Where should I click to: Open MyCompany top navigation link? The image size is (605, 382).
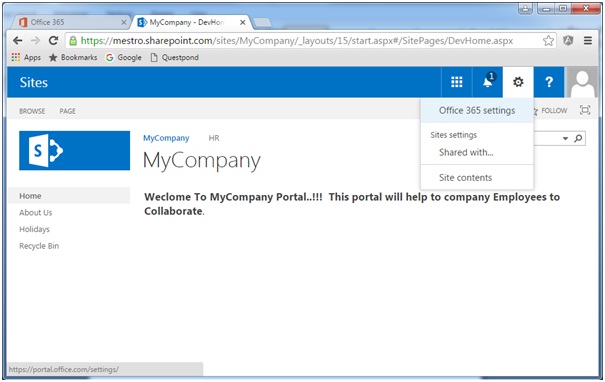(x=166, y=138)
